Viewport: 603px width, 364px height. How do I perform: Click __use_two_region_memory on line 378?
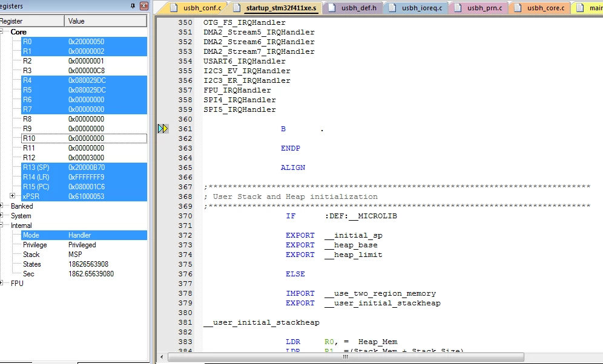[x=380, y=293]
